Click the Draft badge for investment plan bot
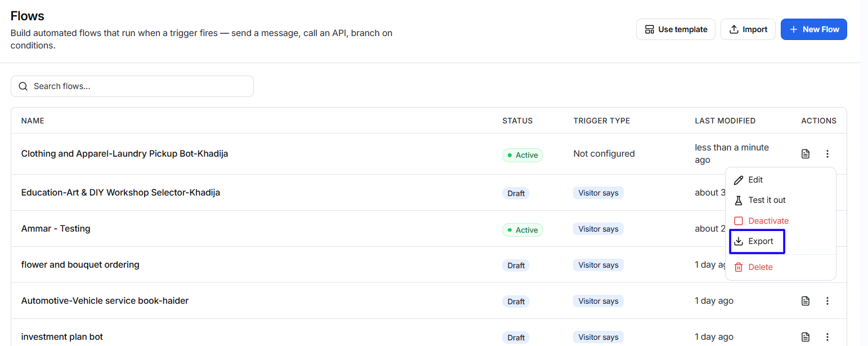The height and width of the screenshot is (346, 868). (516, 338)
